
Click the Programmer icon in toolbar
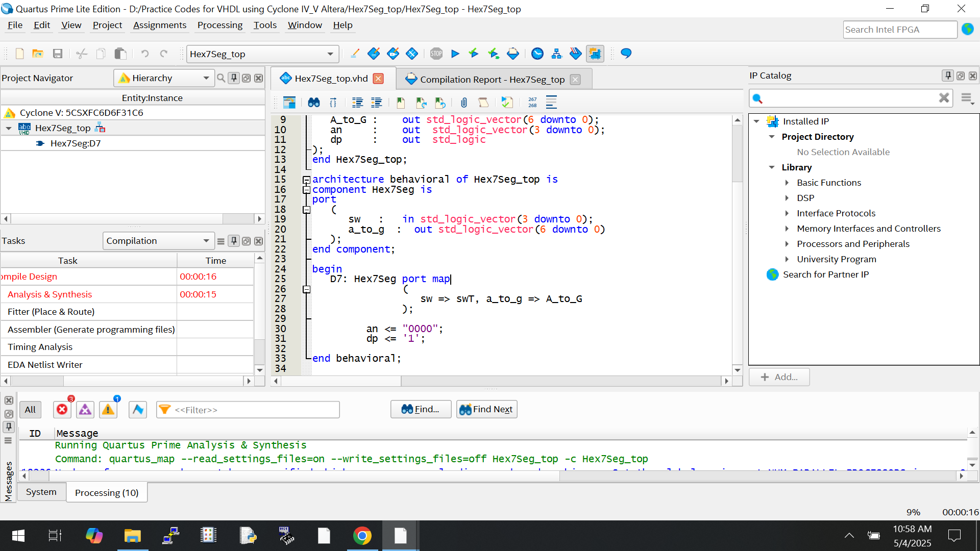(576, 54)
